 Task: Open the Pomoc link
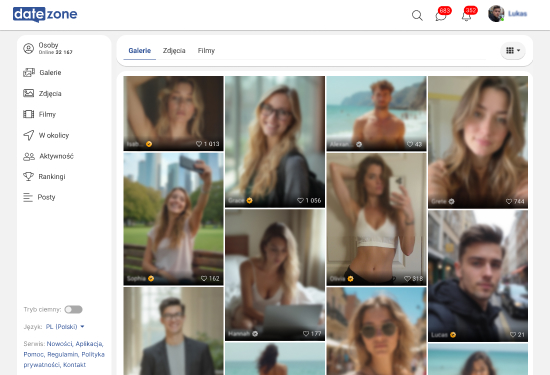pos(34,354)
